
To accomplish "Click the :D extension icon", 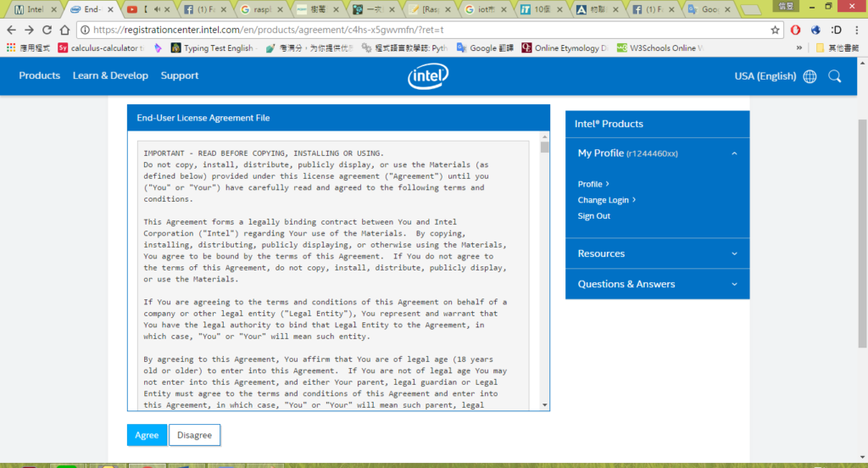I will click(836, 30).
